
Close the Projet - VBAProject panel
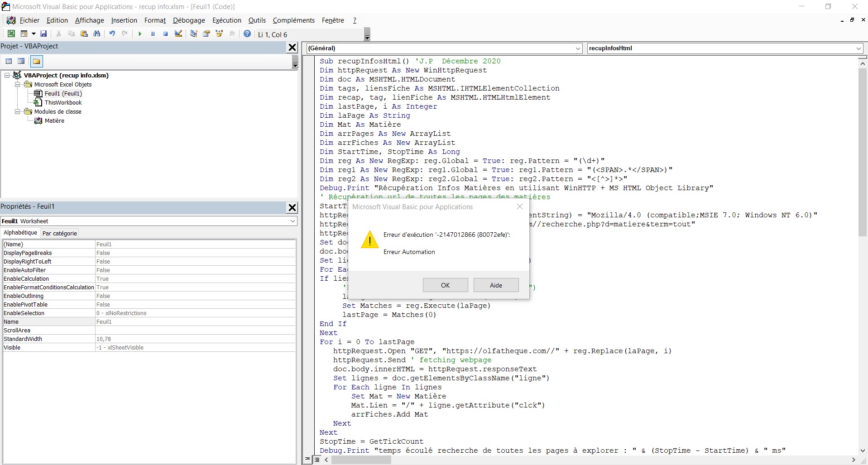[293, 47]
